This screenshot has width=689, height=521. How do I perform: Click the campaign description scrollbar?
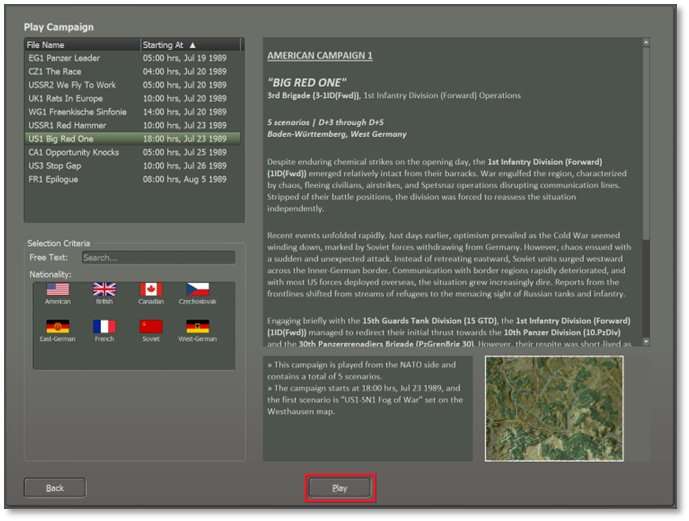(645, 150)
